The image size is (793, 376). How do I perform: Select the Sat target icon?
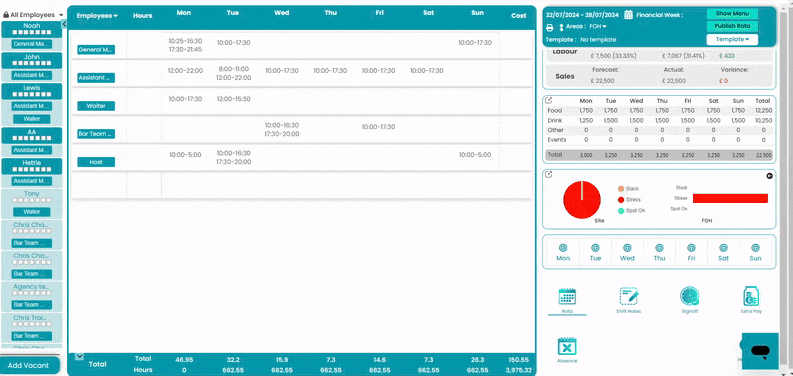tap(724, 248)
